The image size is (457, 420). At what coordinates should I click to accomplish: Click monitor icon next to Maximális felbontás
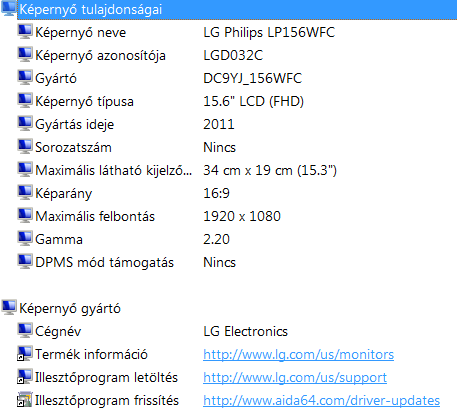click(x=25, y=216)
